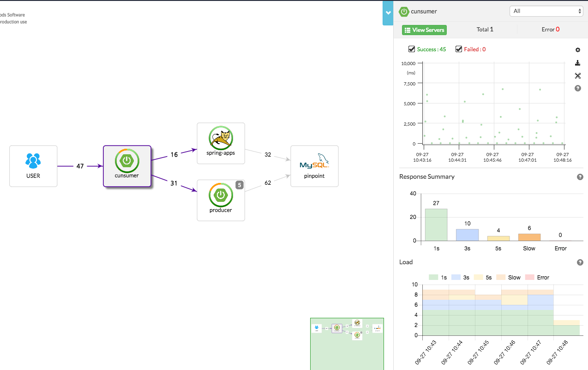Click the Error label in Response Summary

pos(560,249)
